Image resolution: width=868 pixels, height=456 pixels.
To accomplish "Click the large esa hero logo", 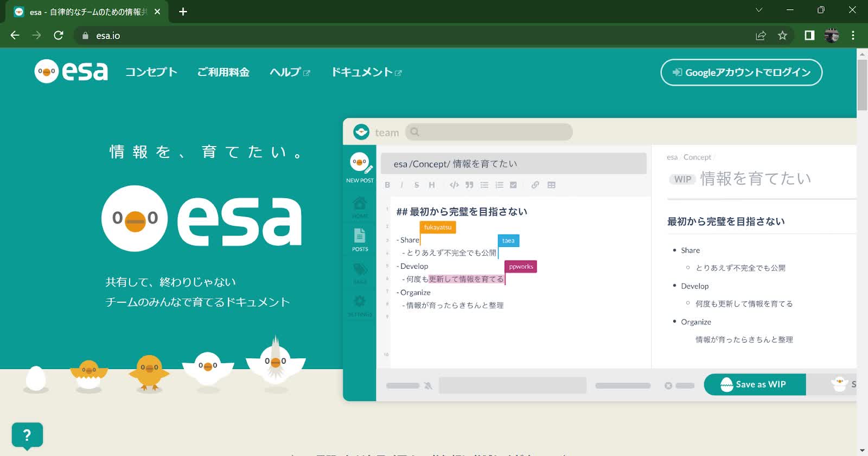I will 201,218.
